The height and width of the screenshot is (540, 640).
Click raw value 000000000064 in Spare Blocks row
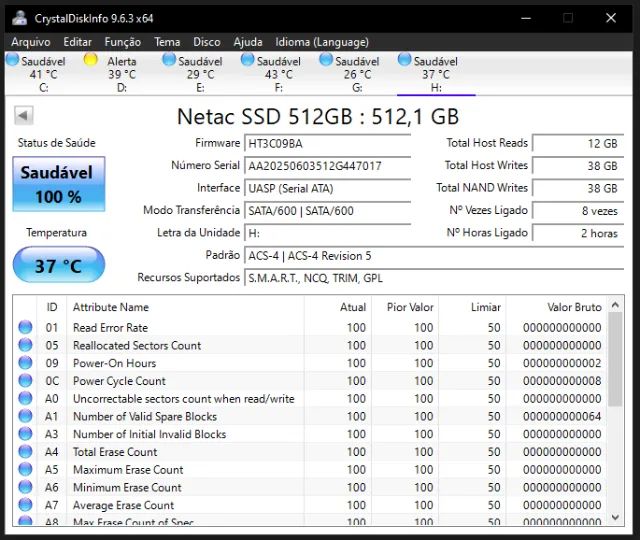562,416
